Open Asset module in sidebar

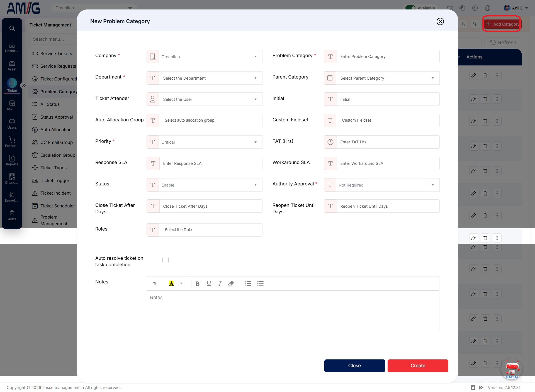[x=12, y=66]
